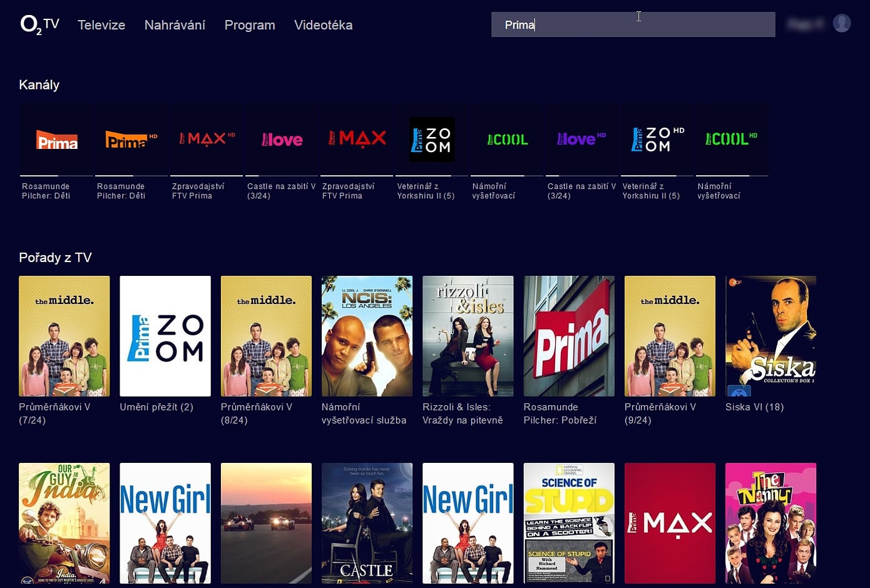
Task: Open the Program guide menu
Action: coord(250,25)
